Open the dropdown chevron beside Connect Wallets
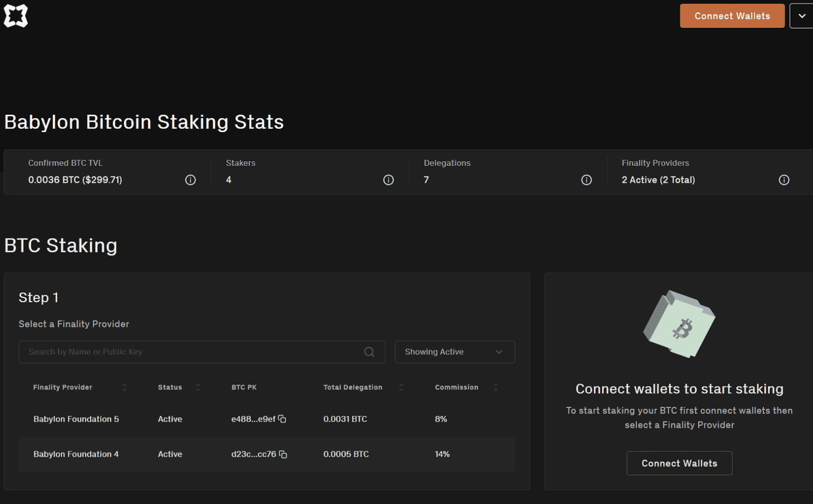The height and width of the screenshot is (504, 813). coord(802,16)
